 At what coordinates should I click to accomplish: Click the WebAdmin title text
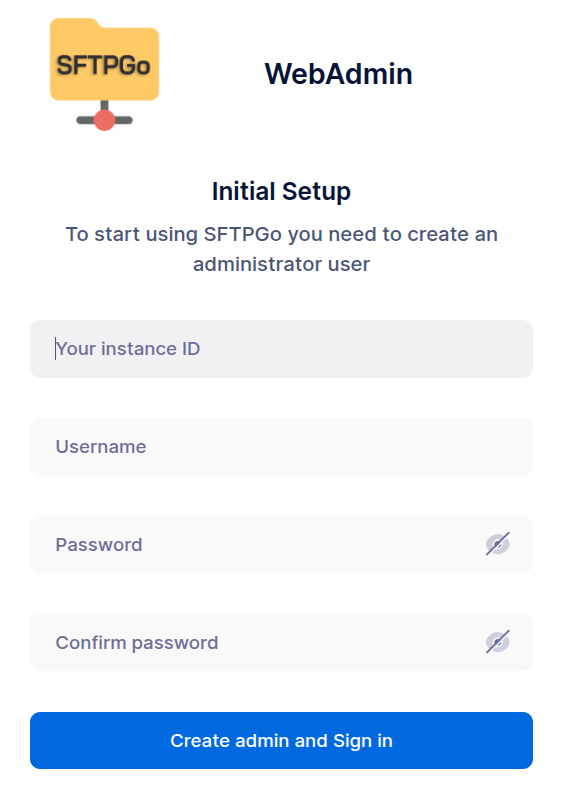click(x=339, y=74)
